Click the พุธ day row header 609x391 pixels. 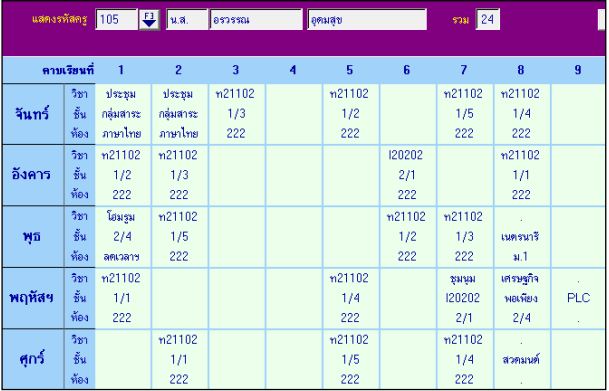(x=33, y=236)
